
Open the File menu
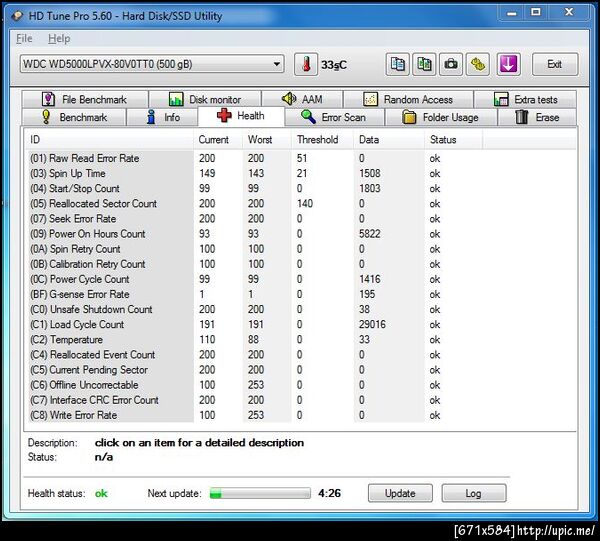pos(24,38)
